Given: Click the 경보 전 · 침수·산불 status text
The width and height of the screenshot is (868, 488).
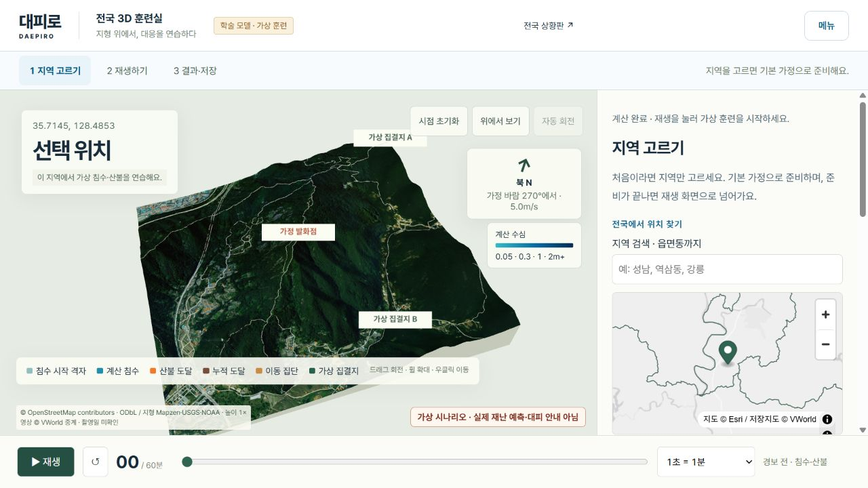Looking at the screenshot, I should coord(795,462).
